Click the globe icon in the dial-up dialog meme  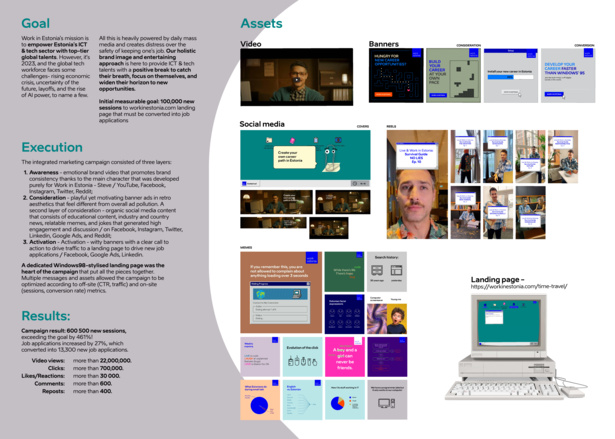(260, 293)
